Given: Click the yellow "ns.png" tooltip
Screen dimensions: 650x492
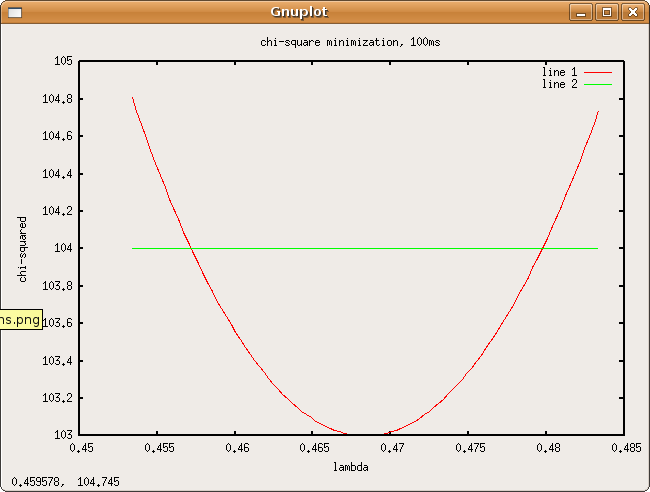Looking at the screenshot, I should 20,321.
